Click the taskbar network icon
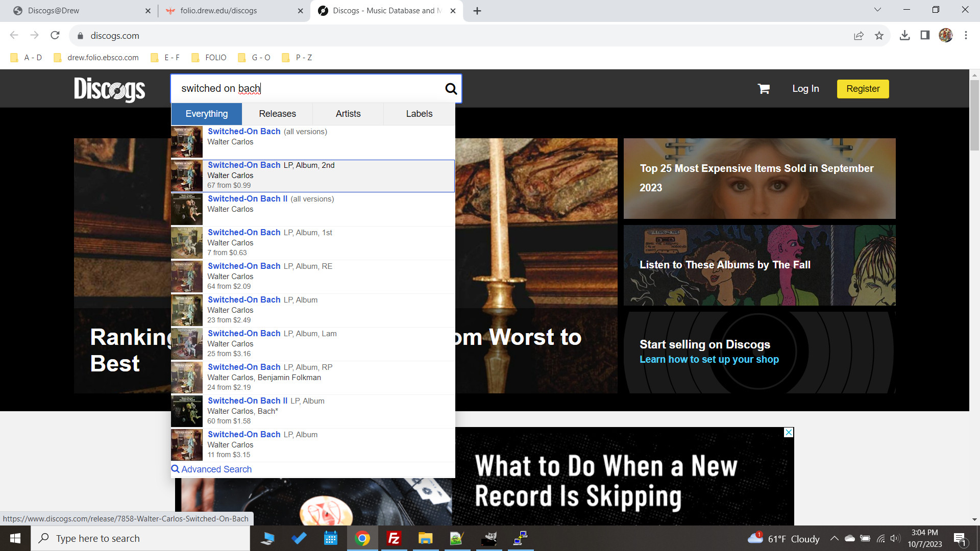980x551 pixels. point(880,538)
